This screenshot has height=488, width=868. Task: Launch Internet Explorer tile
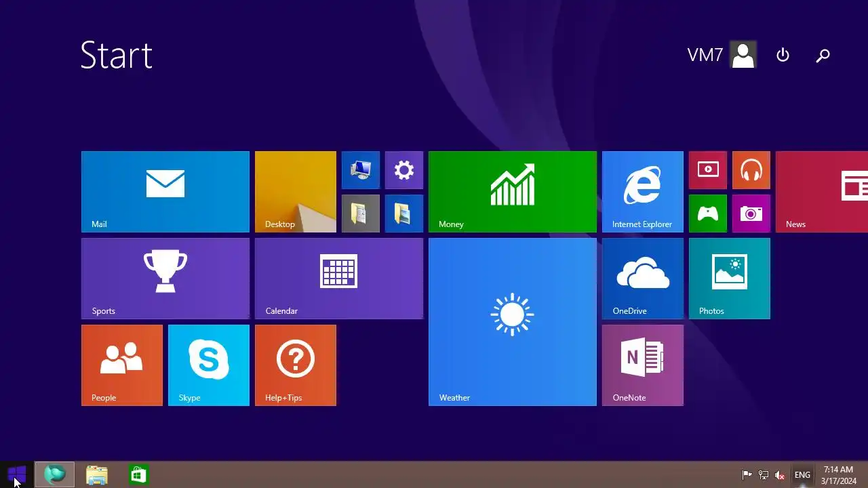tap(643, 192)
